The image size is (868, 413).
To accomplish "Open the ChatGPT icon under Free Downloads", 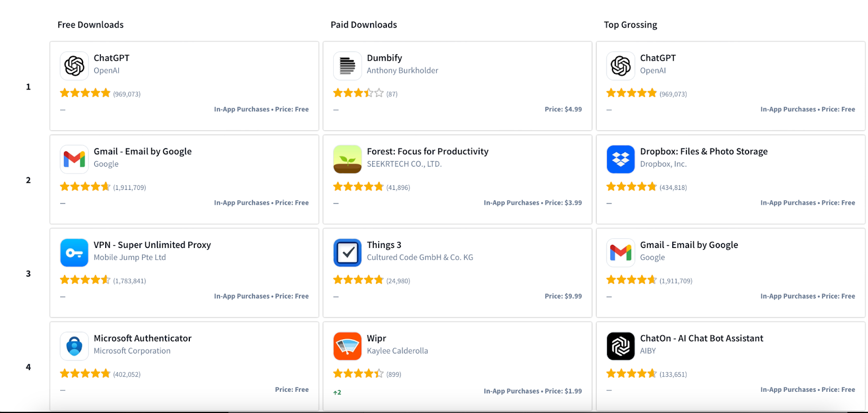I will 74,66.
